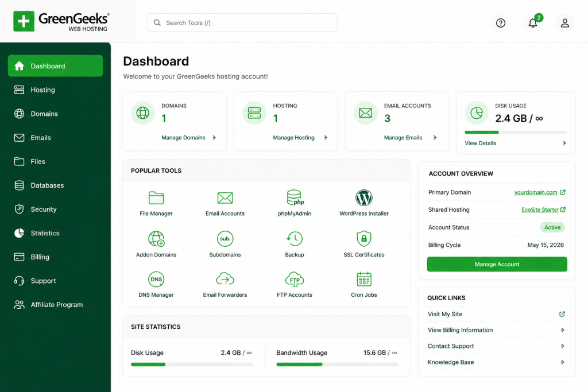Open SSL Certificates tool
The height and width of the screenshot is (392, 588).
[x=363, y=244]
